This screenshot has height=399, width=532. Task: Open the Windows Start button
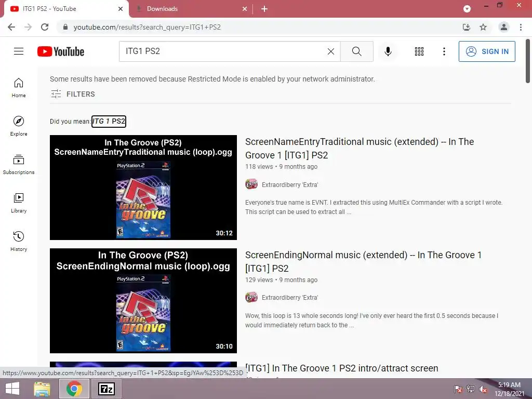[12, 389]
